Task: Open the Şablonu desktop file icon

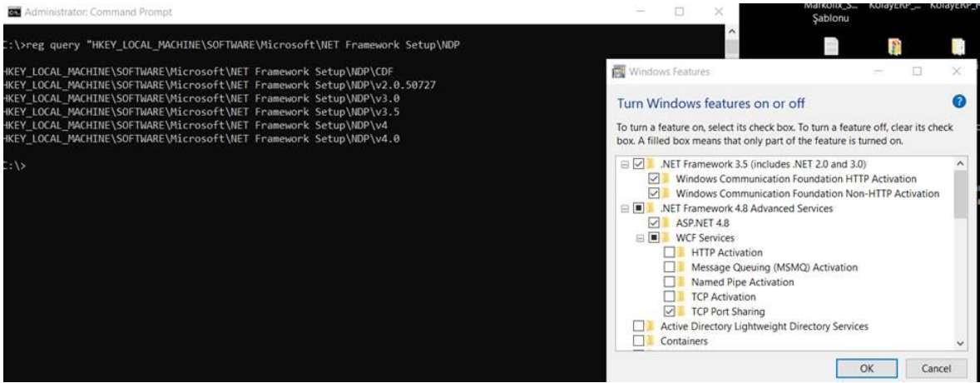Action: coord(830,47)
